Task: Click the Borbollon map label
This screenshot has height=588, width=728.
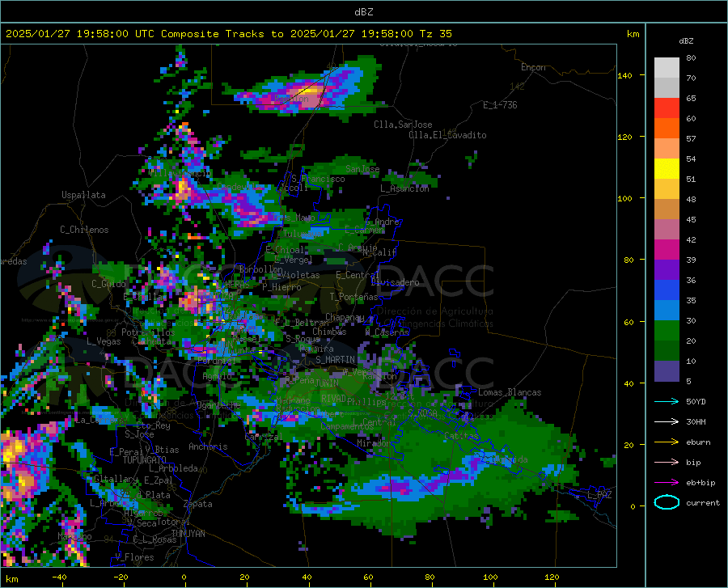Action: coord(261,269)
